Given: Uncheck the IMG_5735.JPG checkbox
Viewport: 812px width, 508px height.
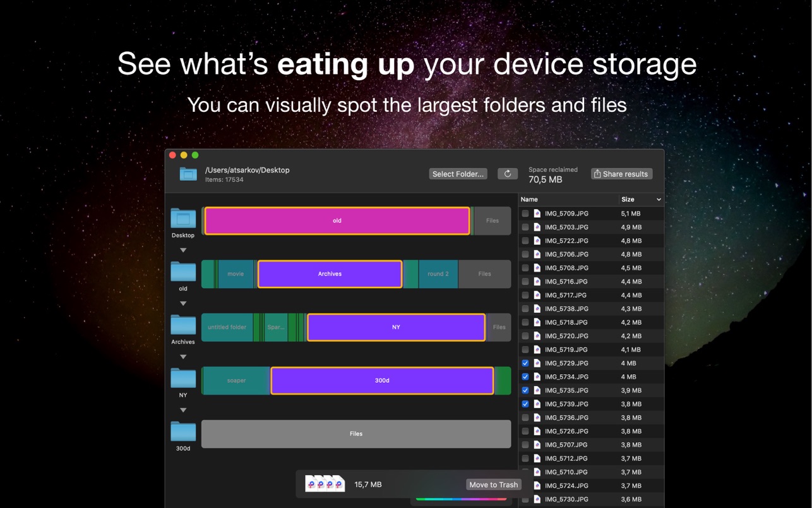Looking at the screenshot, I should click(x=525, y=390).
